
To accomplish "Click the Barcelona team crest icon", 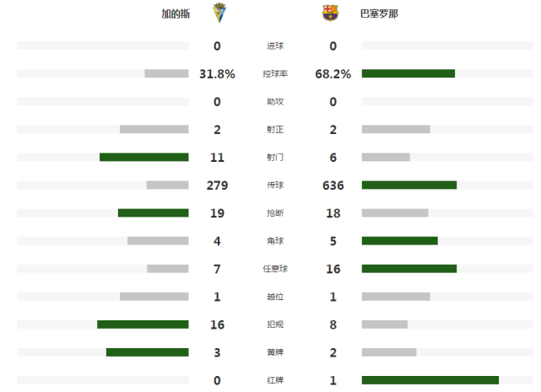I will coord(330,13).
